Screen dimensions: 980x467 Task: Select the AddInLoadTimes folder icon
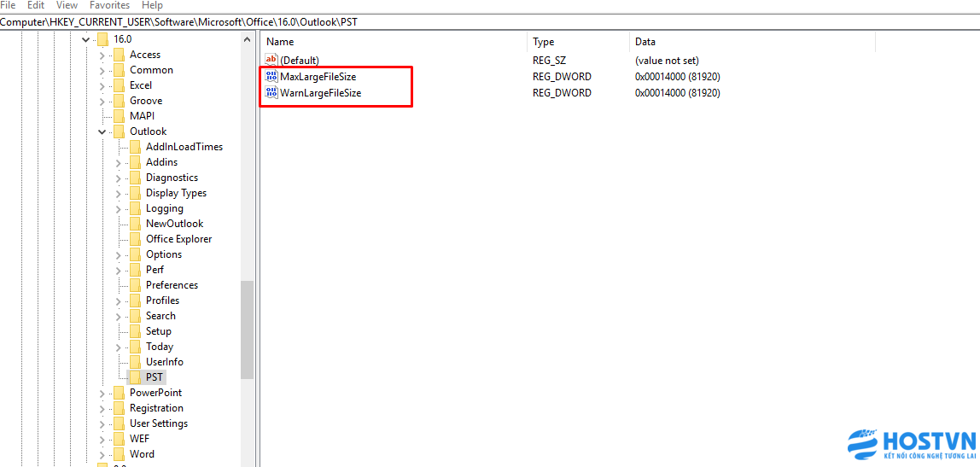tap(135, 147)
